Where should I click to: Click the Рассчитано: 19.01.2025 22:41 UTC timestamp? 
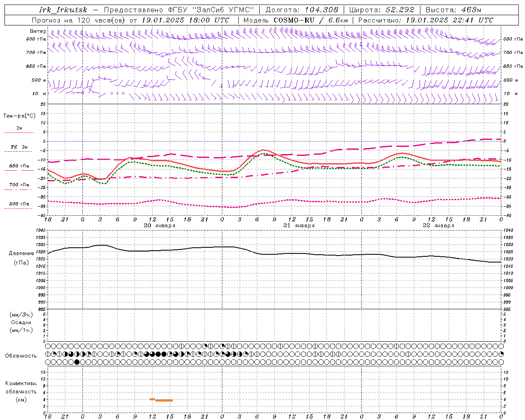[x=426, y=20]
